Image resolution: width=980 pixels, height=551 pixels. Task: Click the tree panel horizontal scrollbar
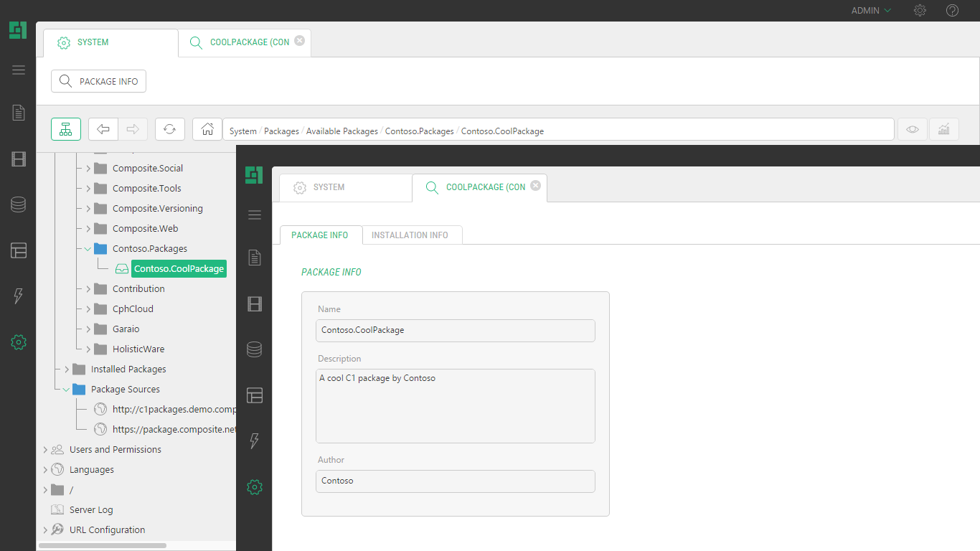[x=102, y=546]
